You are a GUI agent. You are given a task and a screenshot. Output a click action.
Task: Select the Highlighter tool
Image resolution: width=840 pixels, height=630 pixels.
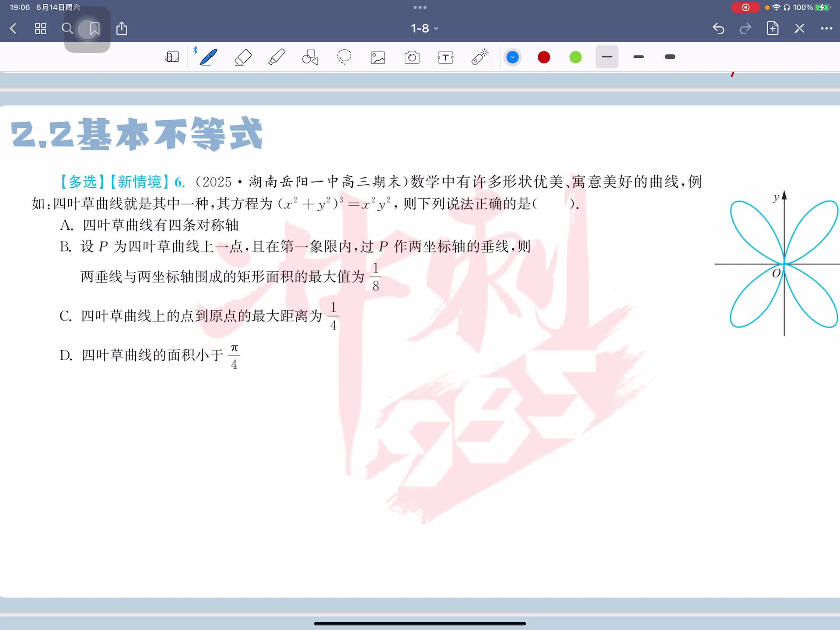click(x=276, y=57)
